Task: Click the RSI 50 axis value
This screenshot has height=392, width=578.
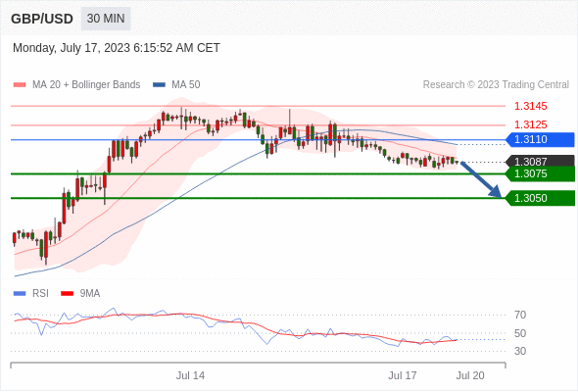Action: pyautogui.click(x=520, y=333)
